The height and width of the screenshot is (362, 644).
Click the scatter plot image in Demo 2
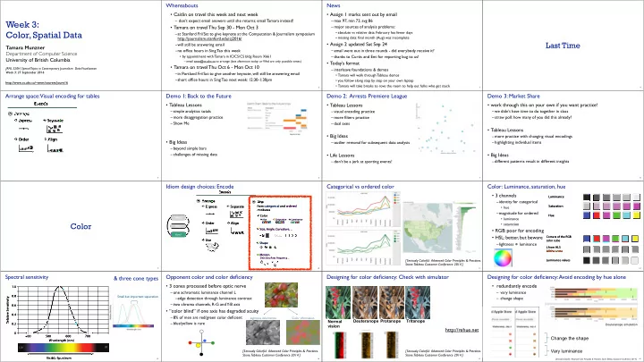click(446, 129)
